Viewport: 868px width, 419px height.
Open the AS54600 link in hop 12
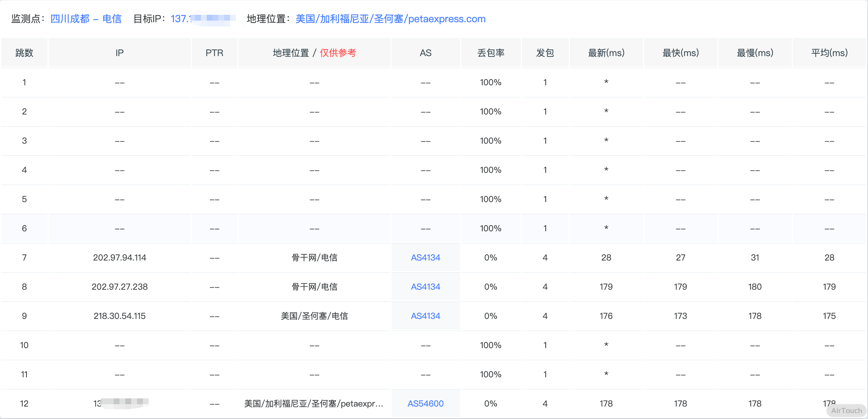[x=425, y=403]
